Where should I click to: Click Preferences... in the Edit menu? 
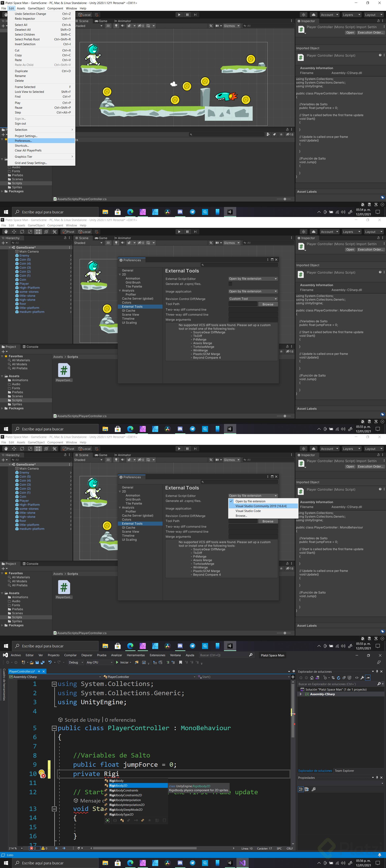click(x=23, y=141)
